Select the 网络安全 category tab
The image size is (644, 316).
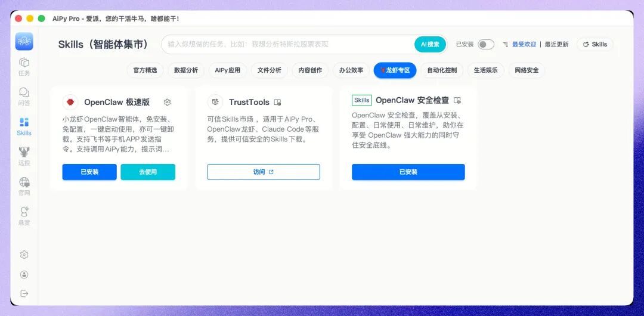(527, 70)
